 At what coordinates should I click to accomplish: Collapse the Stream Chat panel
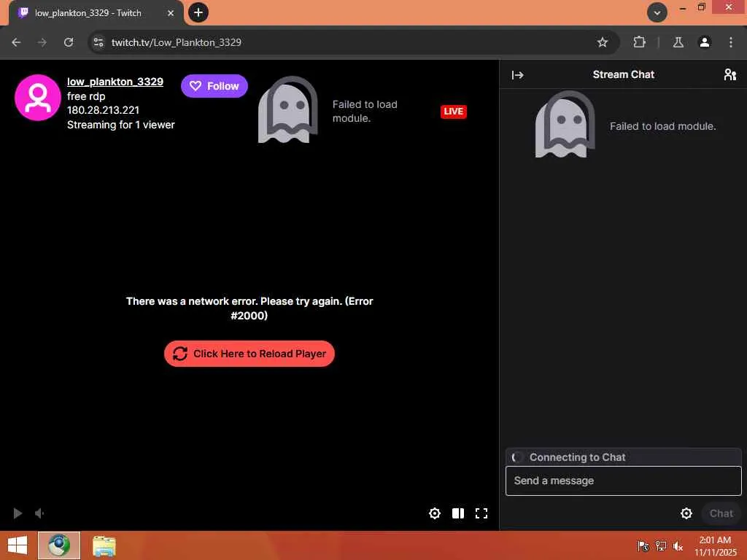517,75
